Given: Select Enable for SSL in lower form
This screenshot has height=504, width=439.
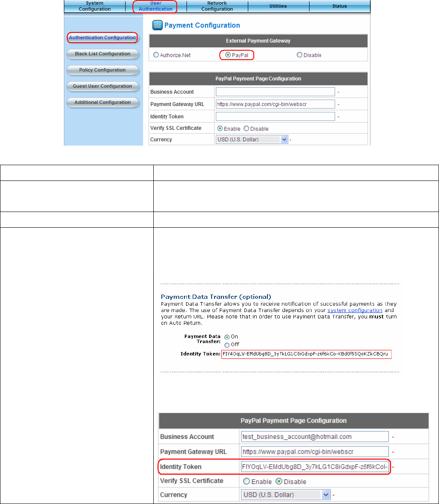Looking at the screenshot, I should pos(247,481).
